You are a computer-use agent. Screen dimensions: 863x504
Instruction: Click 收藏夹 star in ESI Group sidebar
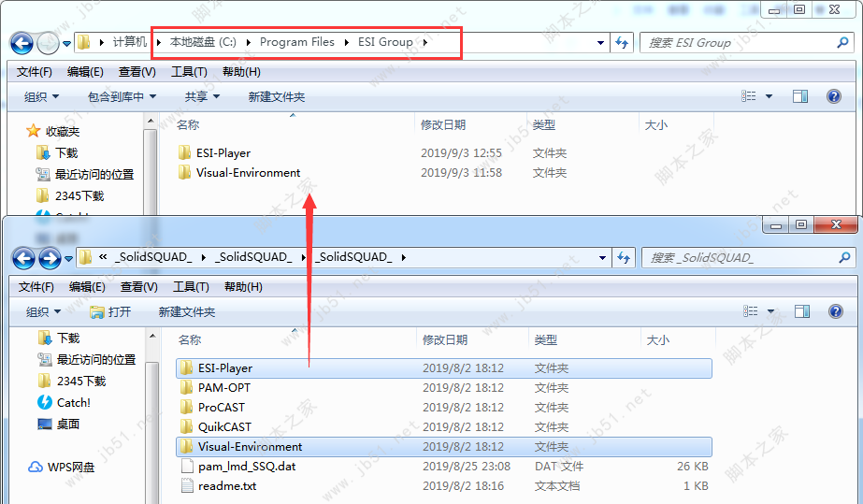(x=33, y=131)
